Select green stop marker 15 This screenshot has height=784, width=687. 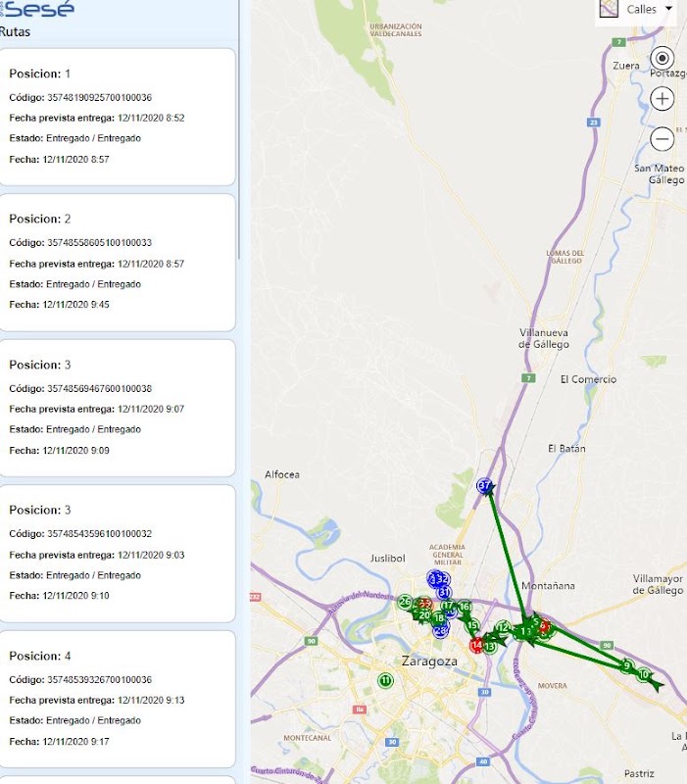coord(472,625)
